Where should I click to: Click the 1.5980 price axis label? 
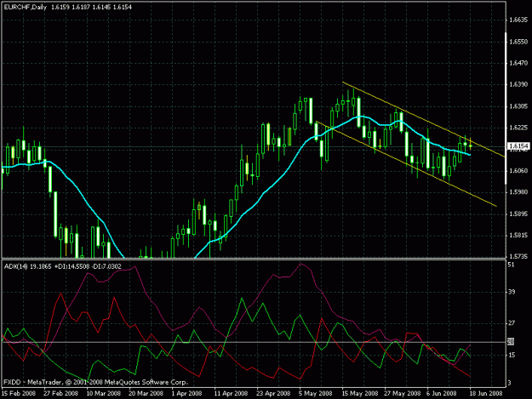(519, 192)
